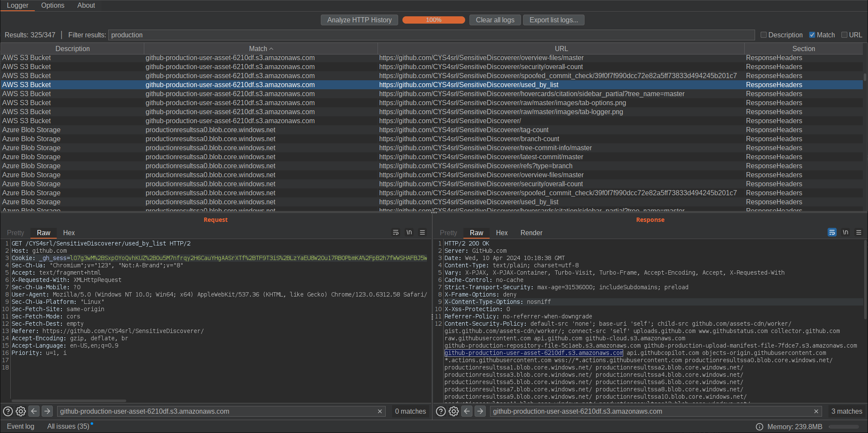Viewport: 868px width, 433px height.
Task: Click memory info icon in status bar
Action: [x=759, y=427]
